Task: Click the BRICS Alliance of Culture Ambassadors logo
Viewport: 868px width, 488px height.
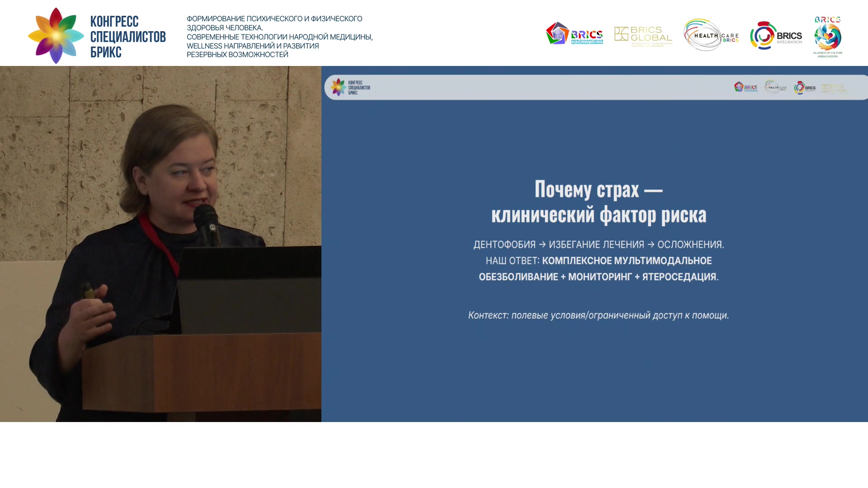Action: pos(828,37)
